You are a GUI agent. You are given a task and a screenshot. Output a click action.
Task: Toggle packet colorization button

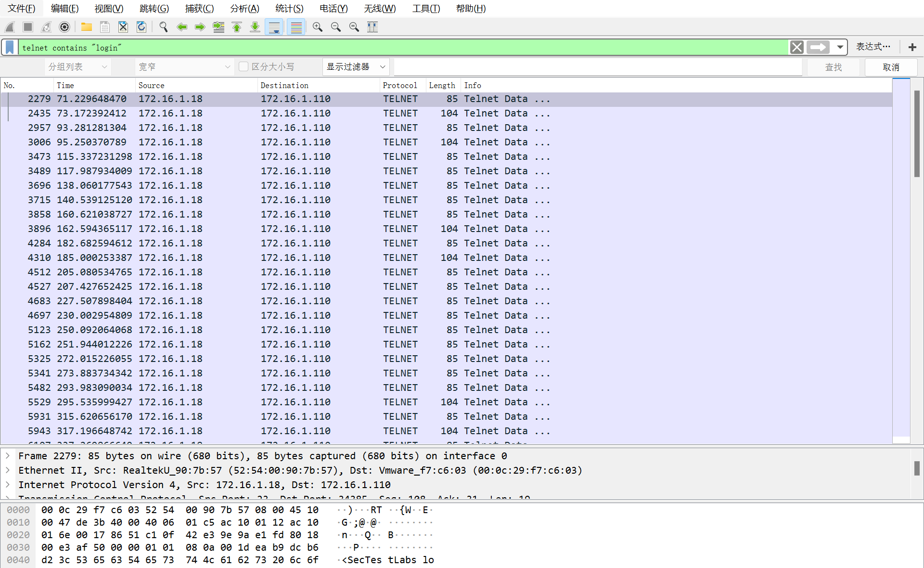coord(296,27)
